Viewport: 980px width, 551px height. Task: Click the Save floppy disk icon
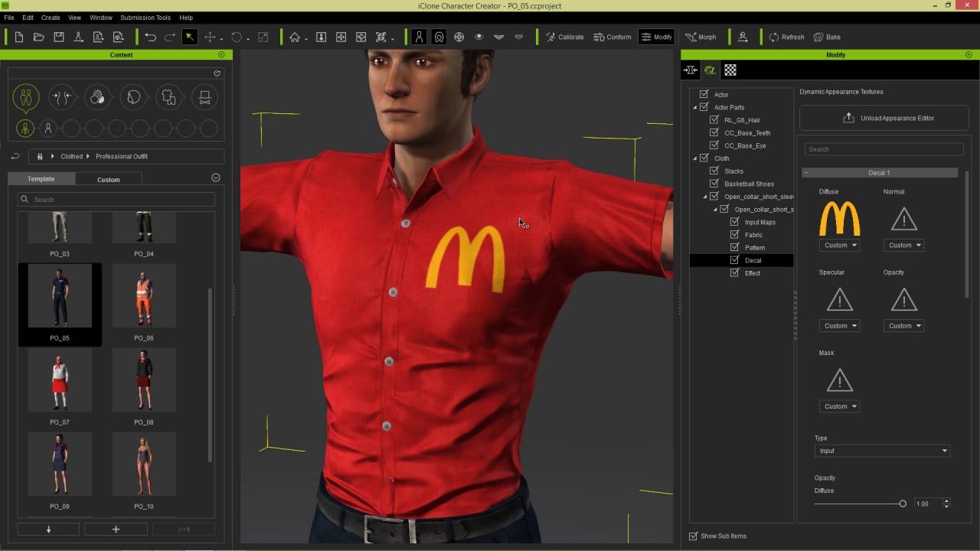tap(59, 37)
